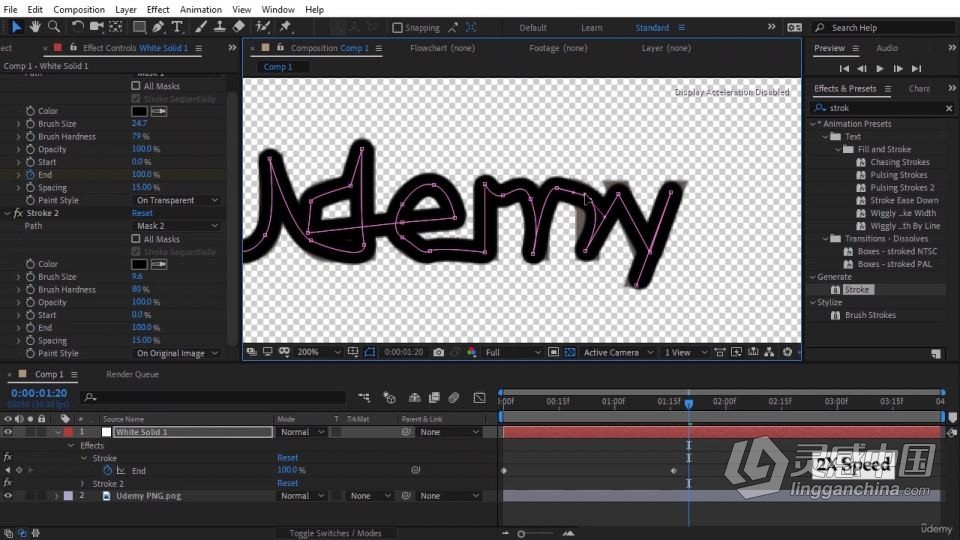Click the snapshot camera icon in viewer
Viewport: 960px width, 540px height.
[x=438, y=352]
